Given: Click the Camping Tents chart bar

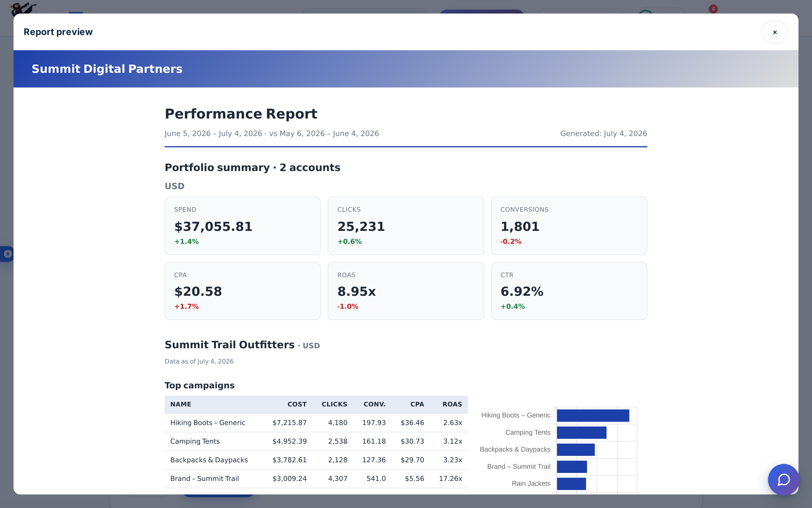Looking at the screenshot, I should (581, 433).
